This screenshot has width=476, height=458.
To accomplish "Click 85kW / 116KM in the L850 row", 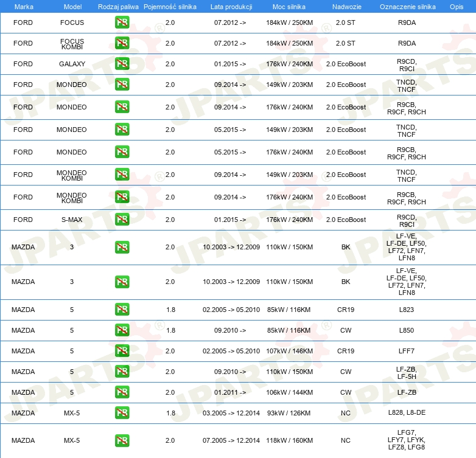I will click(x=289, y=330).
